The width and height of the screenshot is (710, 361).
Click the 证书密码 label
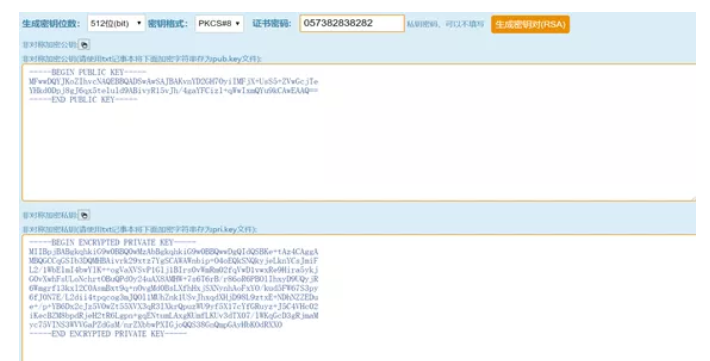click(x=272, y=24)
